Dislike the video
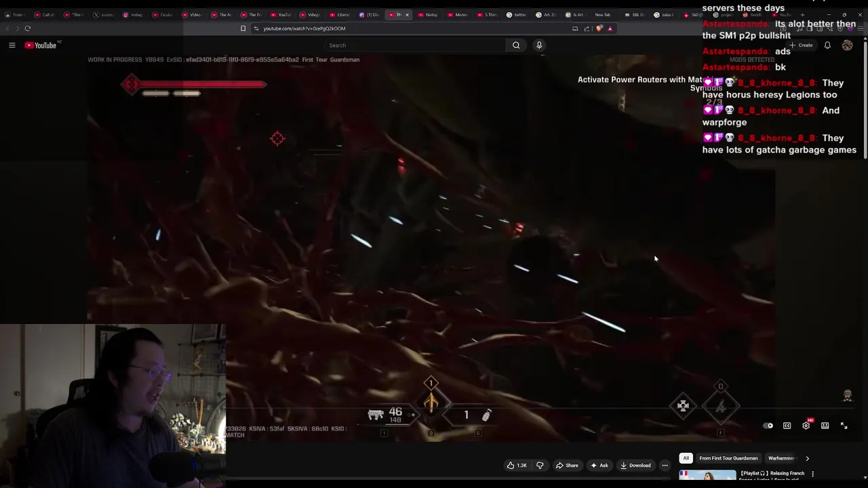The image size is (868, 488). [540, 466]
